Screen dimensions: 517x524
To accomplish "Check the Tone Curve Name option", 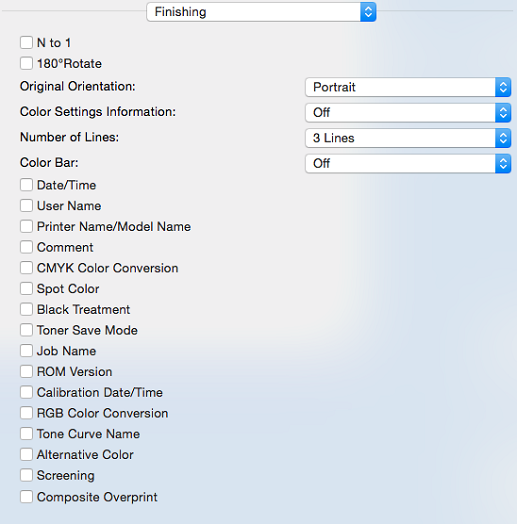I will (x=26, y=433).
